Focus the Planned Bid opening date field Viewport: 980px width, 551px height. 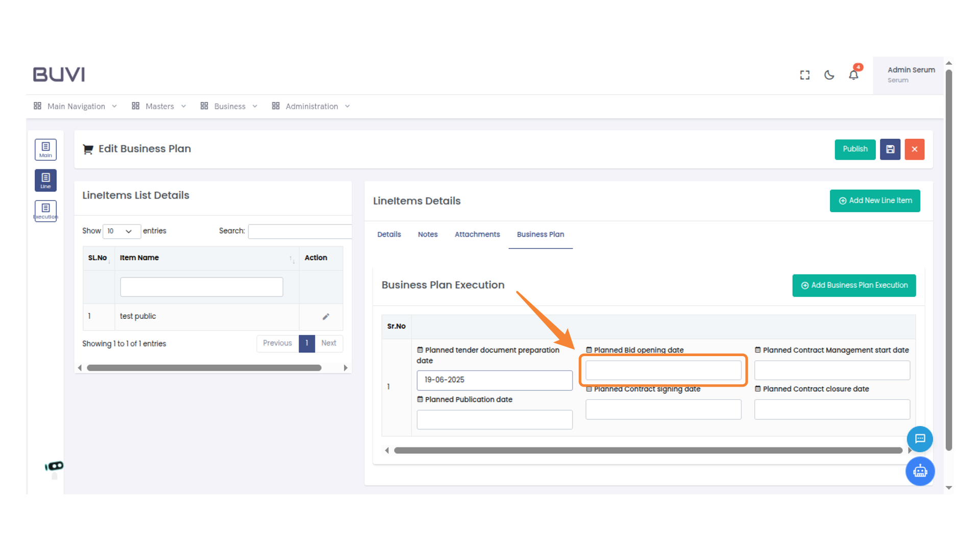pos(663,370)
